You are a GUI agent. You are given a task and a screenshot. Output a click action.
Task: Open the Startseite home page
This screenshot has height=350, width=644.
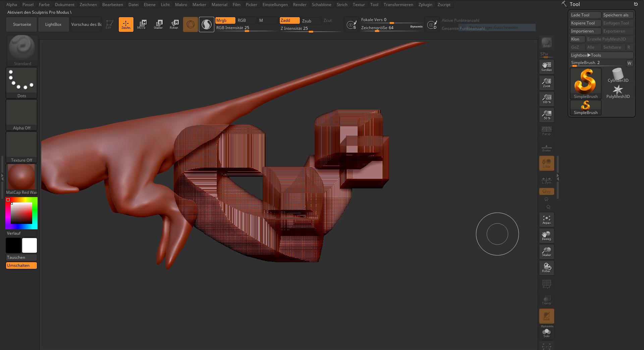pyautogui.click(x=22, y=24)
